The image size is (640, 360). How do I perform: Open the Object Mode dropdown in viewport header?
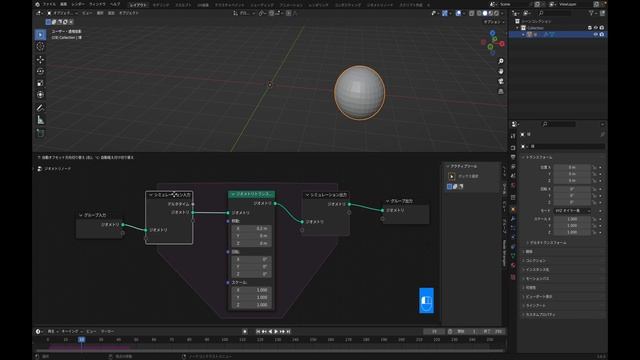pyautogui.click(x=62, y=13)
